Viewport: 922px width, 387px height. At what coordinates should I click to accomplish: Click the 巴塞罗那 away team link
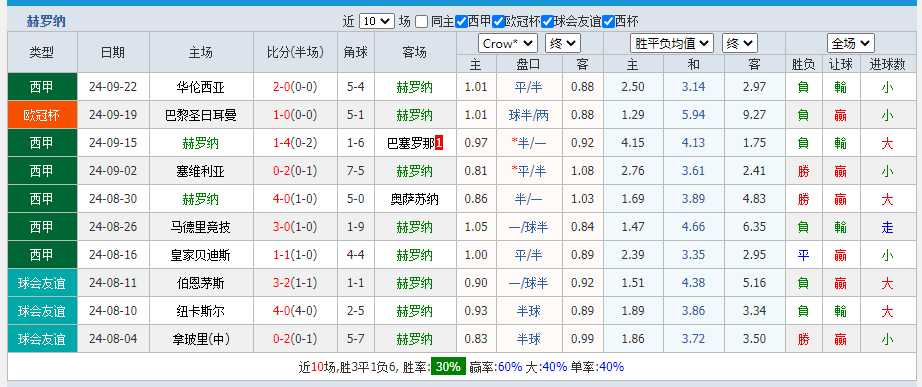tap(411, 143)
